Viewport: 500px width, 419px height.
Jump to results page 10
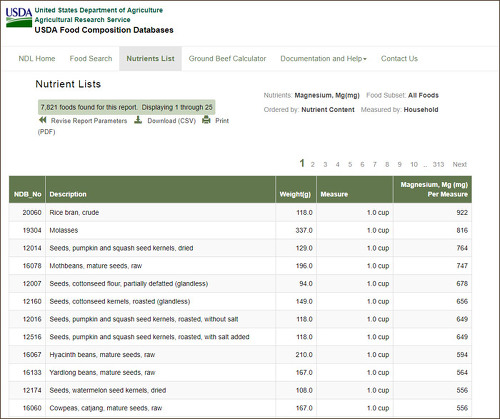point(414,164)
